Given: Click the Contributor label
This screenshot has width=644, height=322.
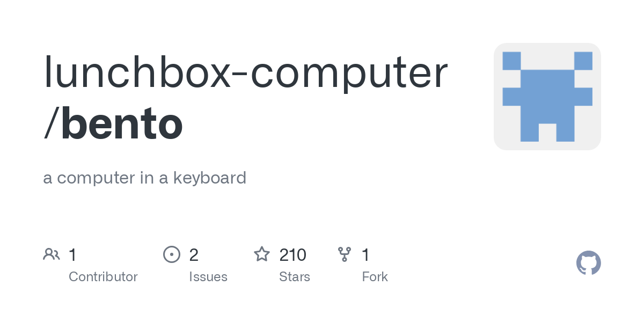Looking at the screenshot, I should coord(103,277).
